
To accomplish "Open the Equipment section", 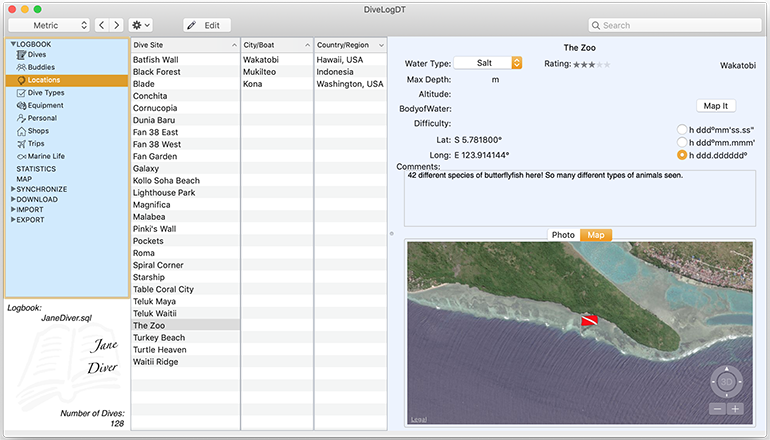I will 45,105.
